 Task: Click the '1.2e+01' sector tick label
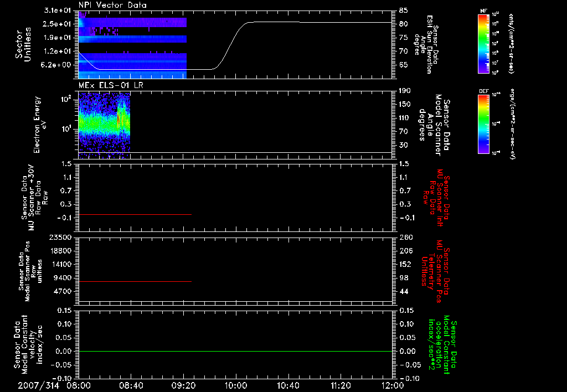(58, 51)
